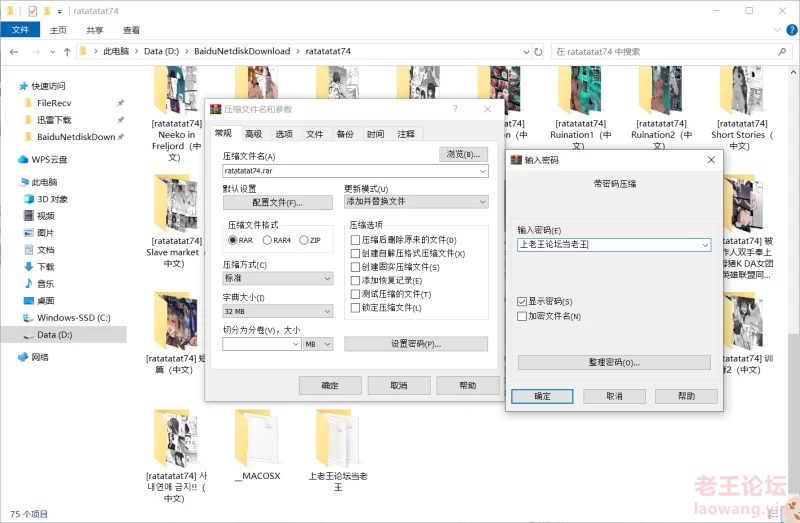Check 加密文件名 in password dialog

522,316
